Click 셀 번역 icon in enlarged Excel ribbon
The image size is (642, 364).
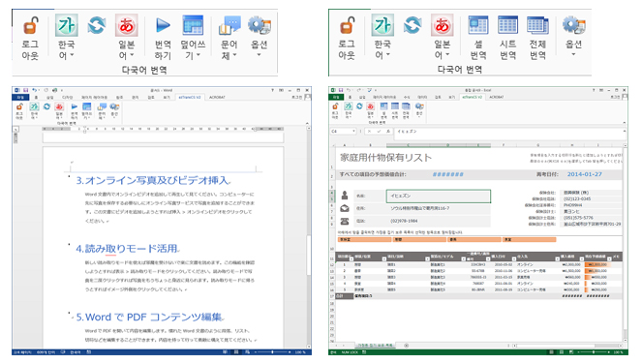click(x=478, y=25)
